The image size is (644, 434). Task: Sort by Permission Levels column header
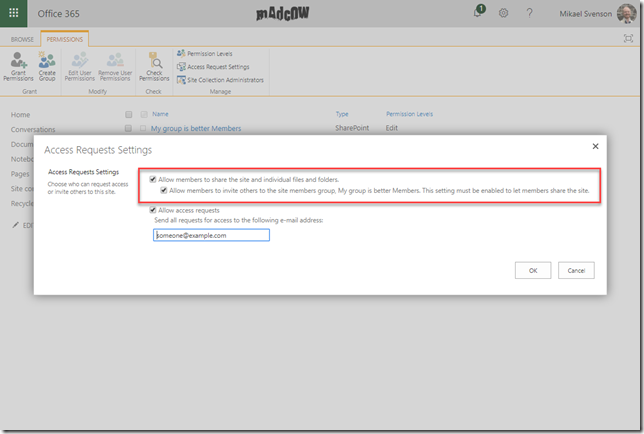click(x=409, y=114)
